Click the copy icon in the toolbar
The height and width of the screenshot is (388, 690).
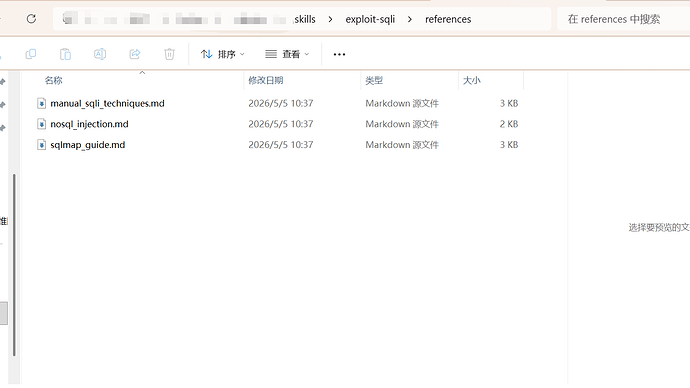(31, 54)
